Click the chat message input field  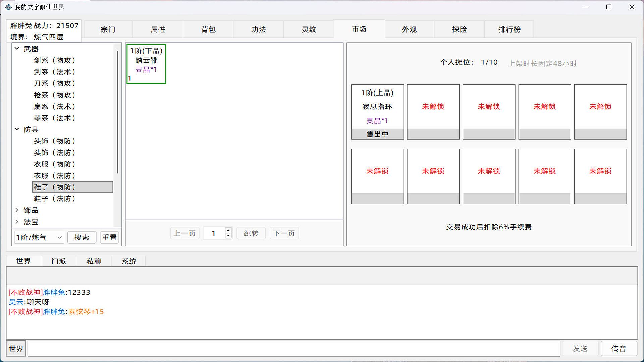pos(293,349)
